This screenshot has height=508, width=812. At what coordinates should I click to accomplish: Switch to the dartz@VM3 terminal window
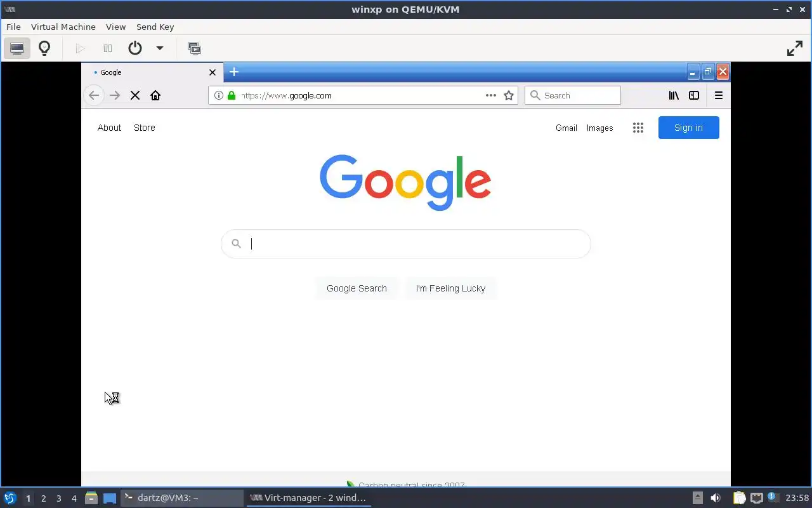tap(182, 498)
